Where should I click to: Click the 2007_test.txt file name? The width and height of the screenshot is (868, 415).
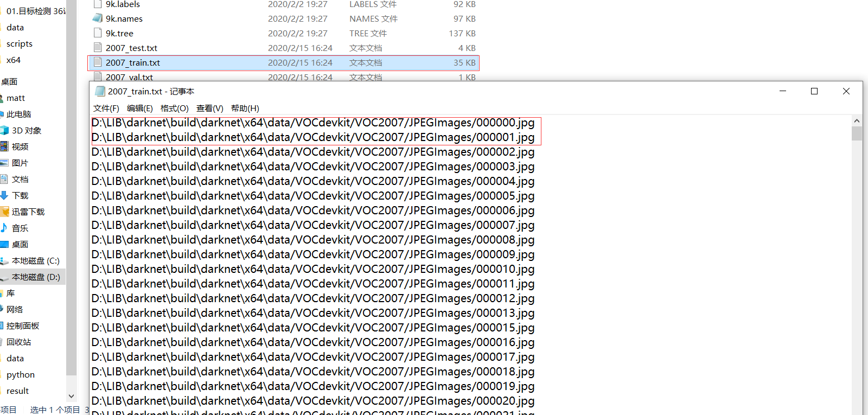[131, 48]
